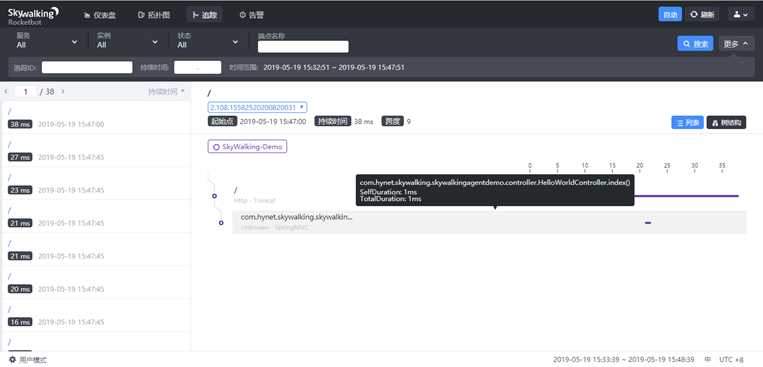Switch to 列表 list view
Screen dimensions: 763x367
688,123
